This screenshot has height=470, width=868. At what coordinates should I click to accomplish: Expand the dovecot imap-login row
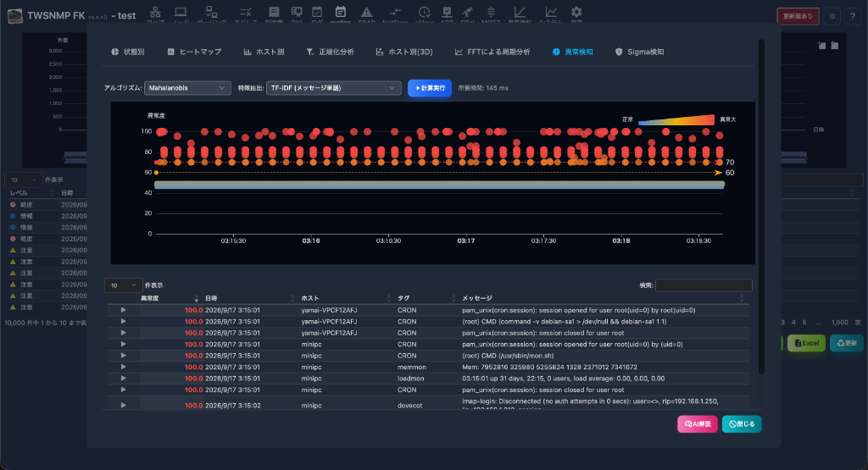coord(124,406)
